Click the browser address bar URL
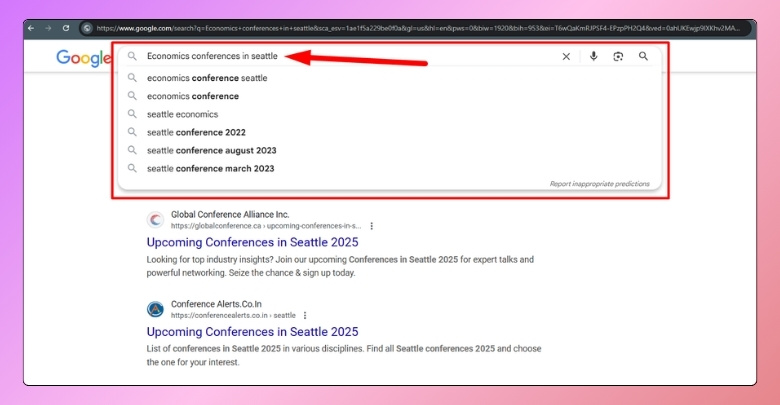The height and width of the screenshot is (405, 780). pos(418,28)
